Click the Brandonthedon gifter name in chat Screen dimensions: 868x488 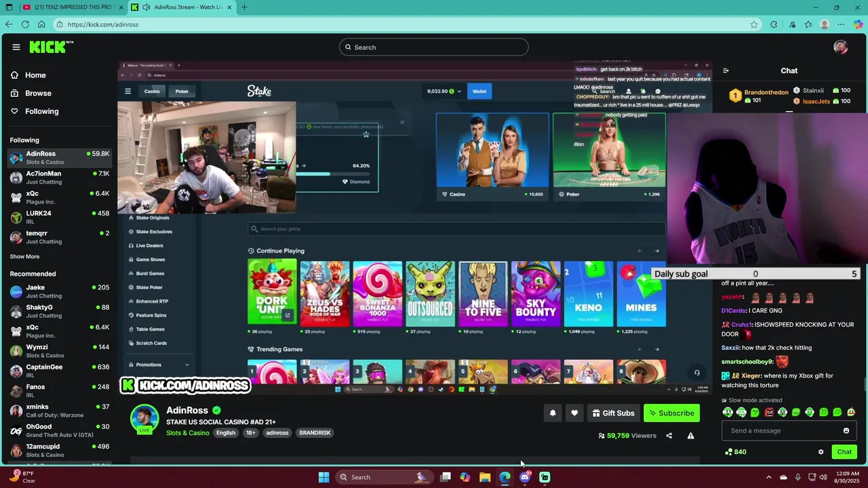tap(766, 93)
